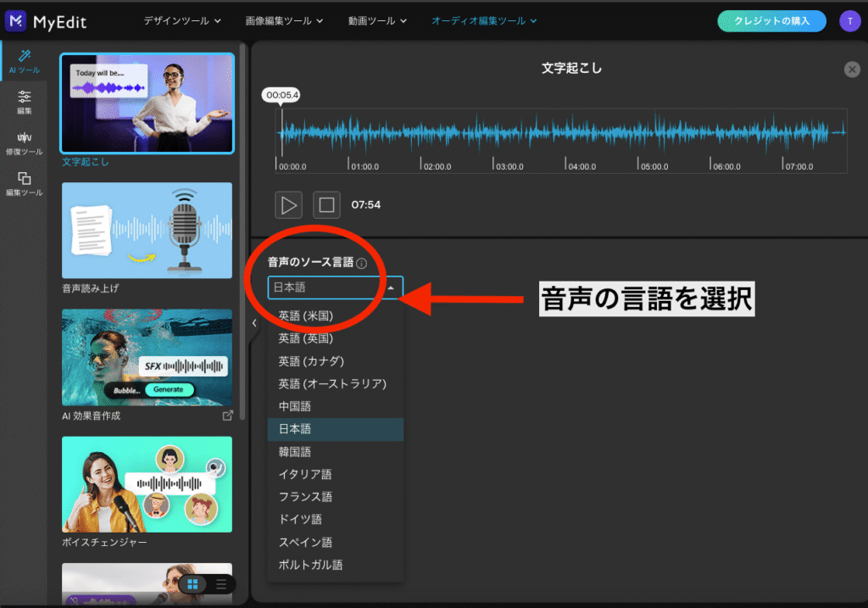Screen dimensions: 868x608
Task: Open the external link icon for AI 効果音作成
Action: (227, 416)
